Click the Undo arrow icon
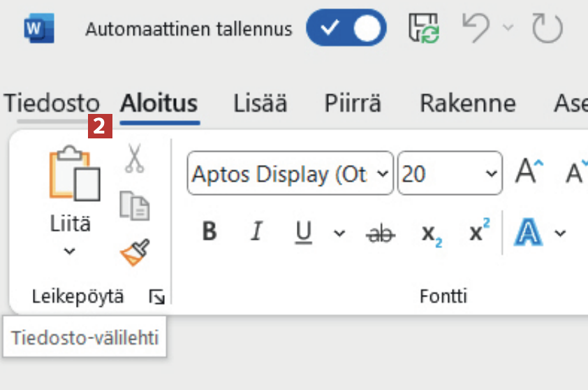This screenshot has width=588, height=390. 477,29
